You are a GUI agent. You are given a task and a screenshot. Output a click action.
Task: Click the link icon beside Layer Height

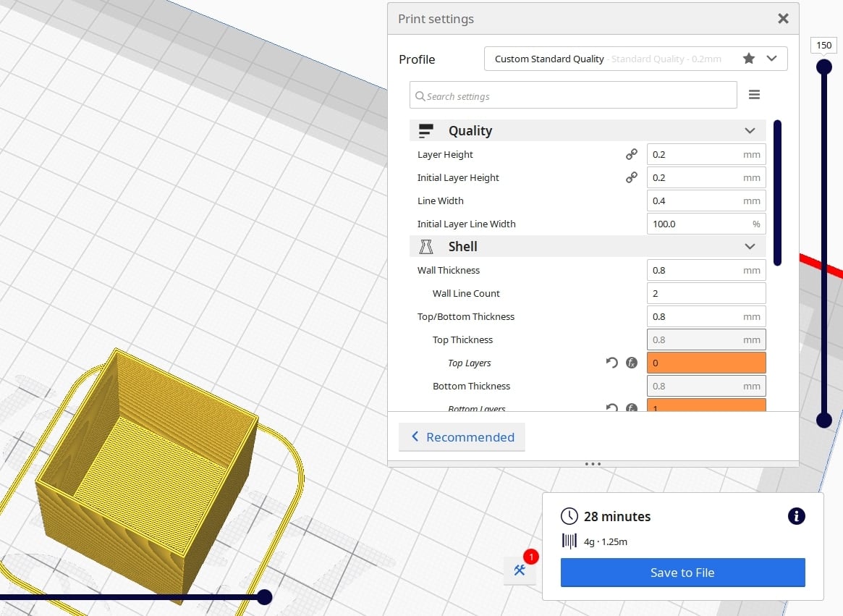pos(632,154)
